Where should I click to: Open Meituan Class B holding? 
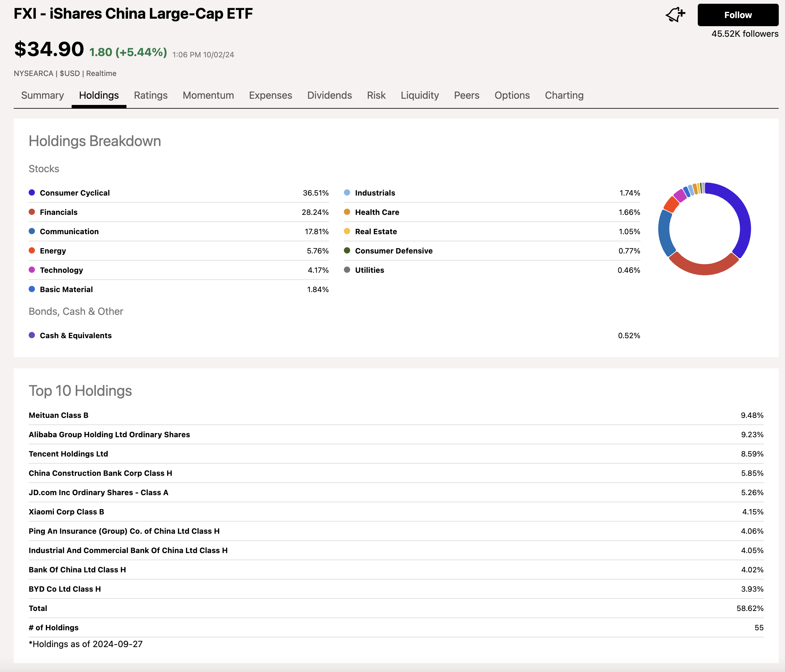point(58,415)
